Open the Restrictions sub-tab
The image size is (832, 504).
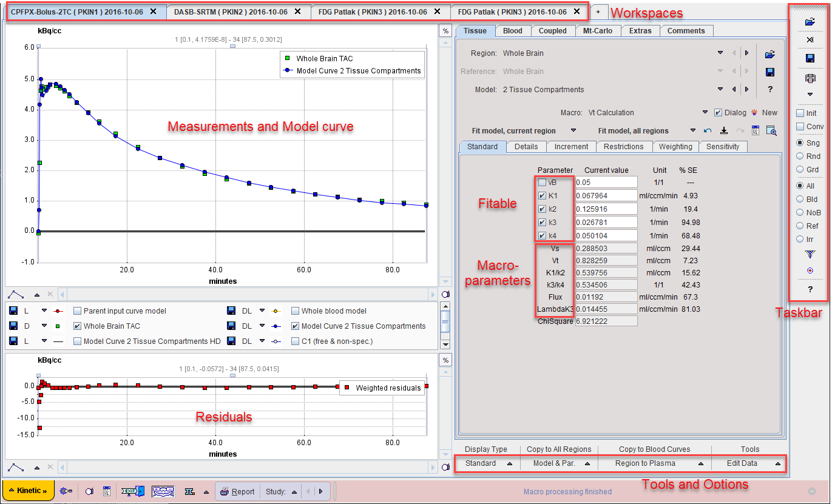tap(623, 147)
